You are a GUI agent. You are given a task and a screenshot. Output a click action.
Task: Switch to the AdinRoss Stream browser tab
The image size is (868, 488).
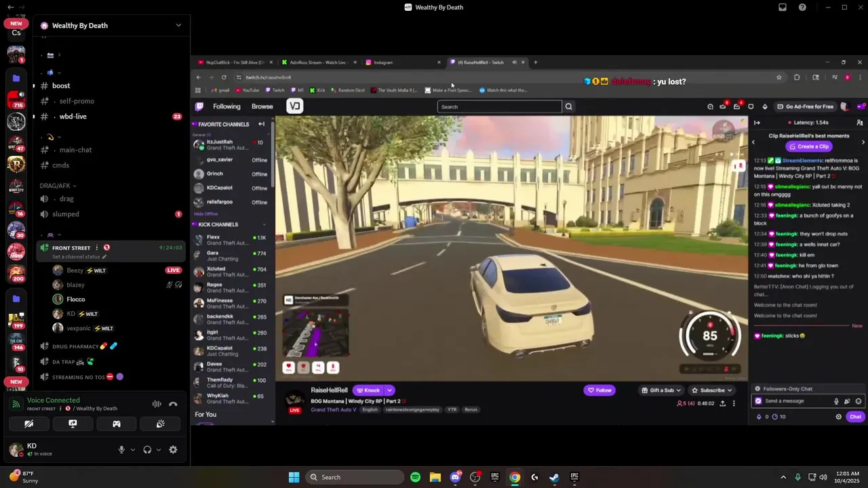point(319,62)
